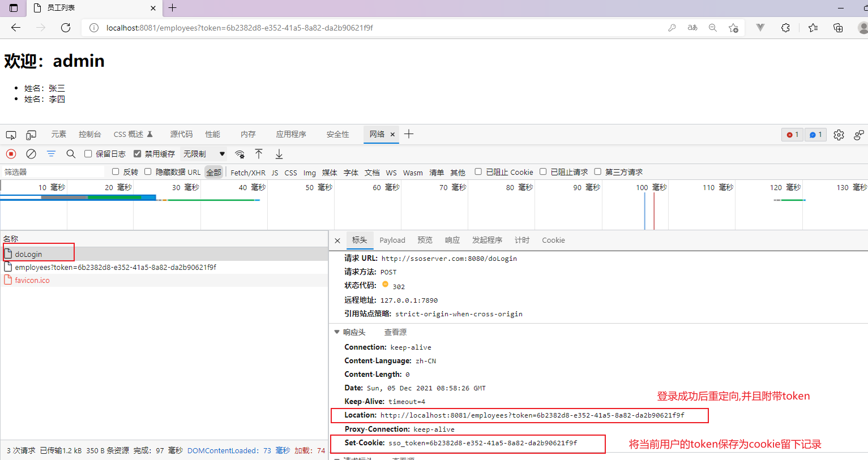Open the 响应 tab
Viewport: 868px width, 460px height.
[452, 240]
